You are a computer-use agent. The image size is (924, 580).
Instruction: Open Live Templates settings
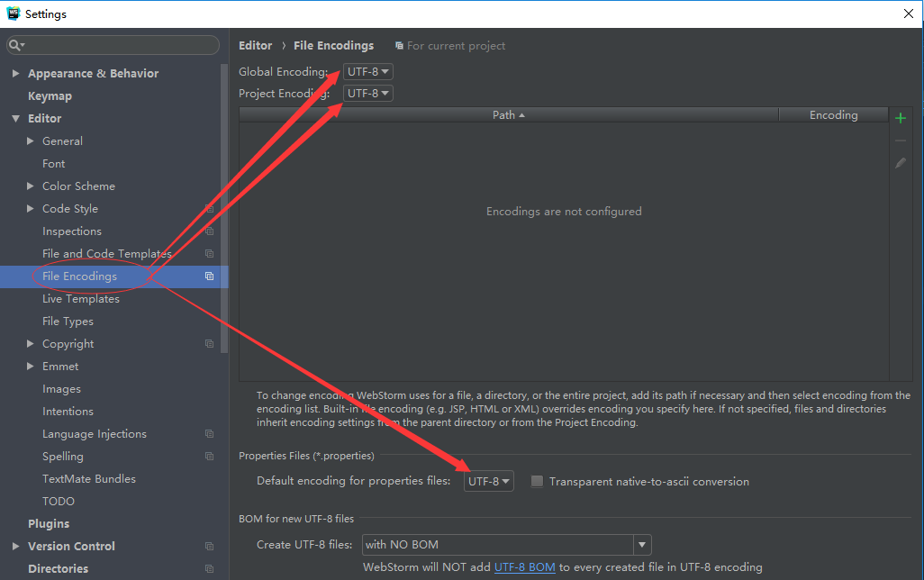(81, 299)
